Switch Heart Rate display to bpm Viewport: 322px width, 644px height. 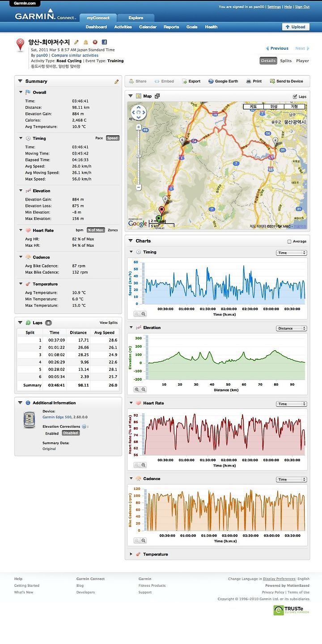(x=80, y=230)
